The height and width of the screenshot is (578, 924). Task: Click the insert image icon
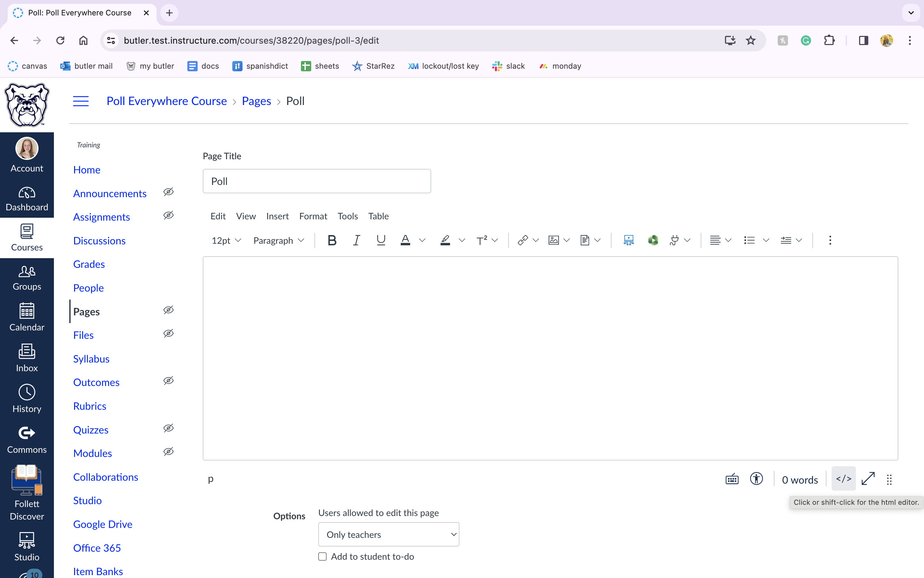pyautogui.click(x=554, y=240)
